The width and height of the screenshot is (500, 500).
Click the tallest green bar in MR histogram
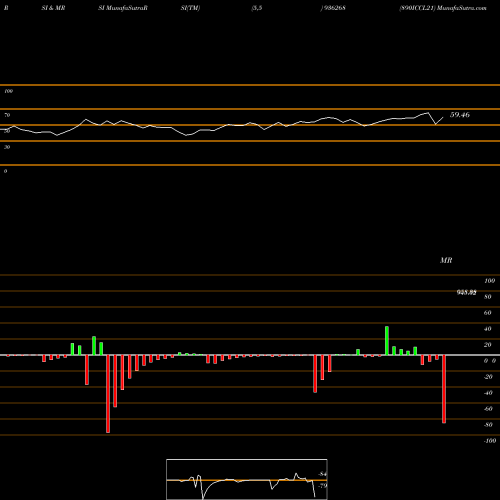coord(387,341)
